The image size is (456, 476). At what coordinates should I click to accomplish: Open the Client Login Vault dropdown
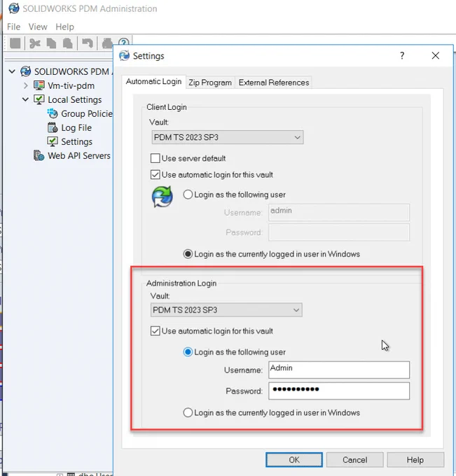227,137
